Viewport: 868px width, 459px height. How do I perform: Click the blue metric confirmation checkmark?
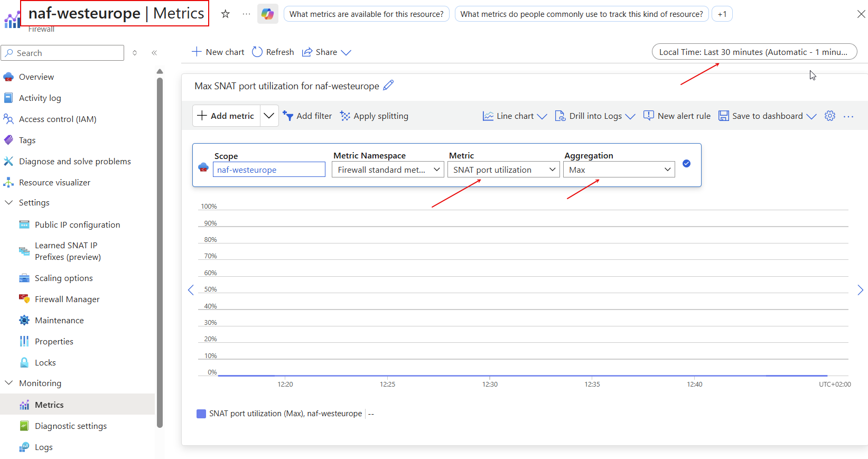[x=686, y=164]
